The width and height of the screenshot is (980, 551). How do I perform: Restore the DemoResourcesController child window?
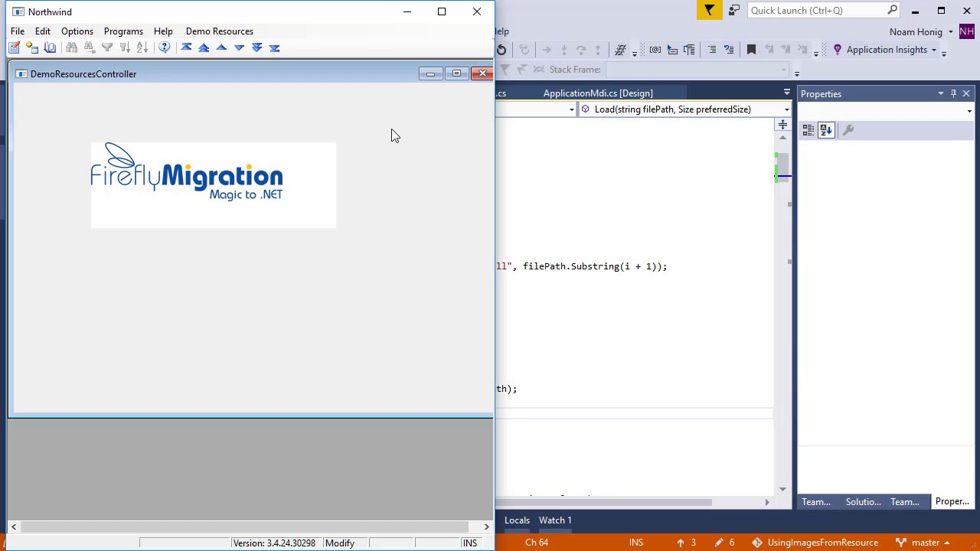456,73
